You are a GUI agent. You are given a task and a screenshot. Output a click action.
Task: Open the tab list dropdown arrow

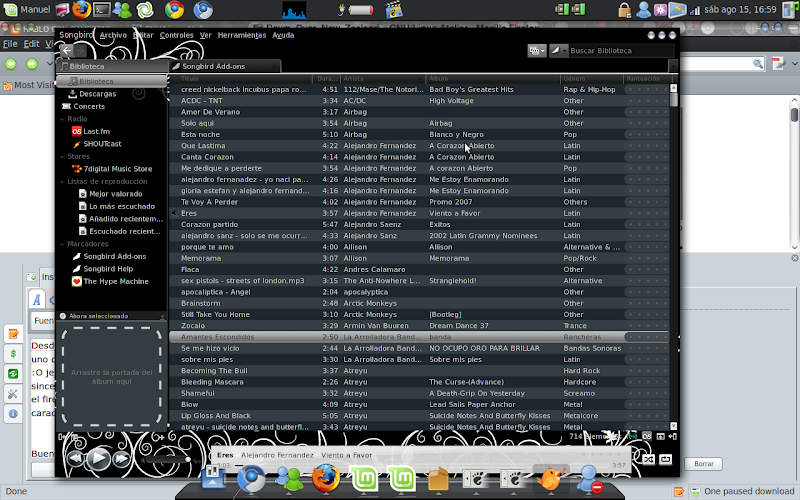pyautogui.click(x=673, y=66)
